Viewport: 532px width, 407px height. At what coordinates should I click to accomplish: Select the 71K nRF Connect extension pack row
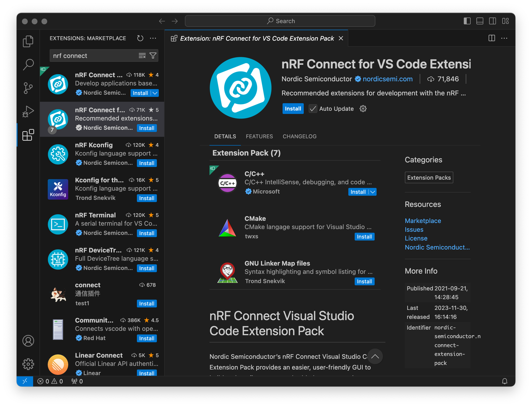pos(102,119)
